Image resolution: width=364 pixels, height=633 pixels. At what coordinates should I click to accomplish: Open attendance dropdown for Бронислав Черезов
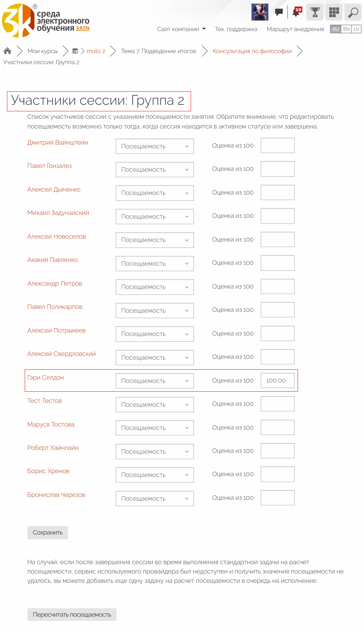click(154, 498)
